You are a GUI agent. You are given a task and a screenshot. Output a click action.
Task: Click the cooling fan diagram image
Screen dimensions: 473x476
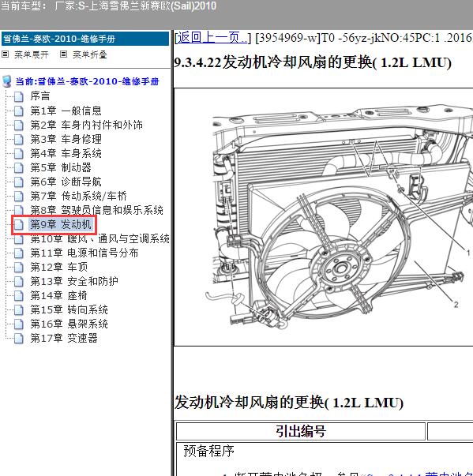339,217
